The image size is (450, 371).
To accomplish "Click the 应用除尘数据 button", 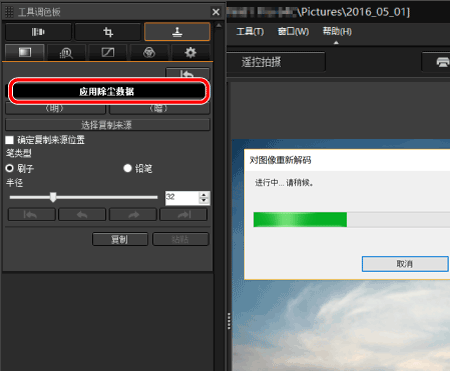I will 109,91.
